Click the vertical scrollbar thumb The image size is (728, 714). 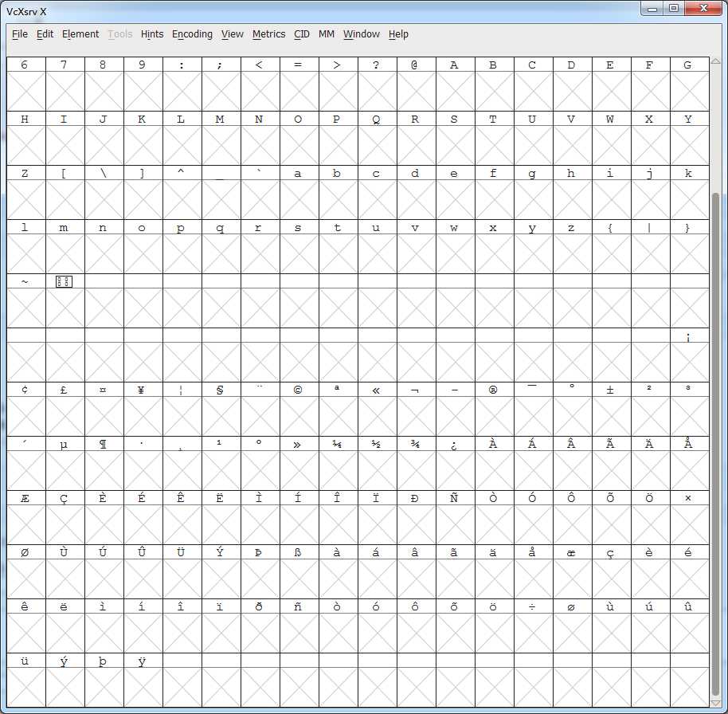coord(715,444)
